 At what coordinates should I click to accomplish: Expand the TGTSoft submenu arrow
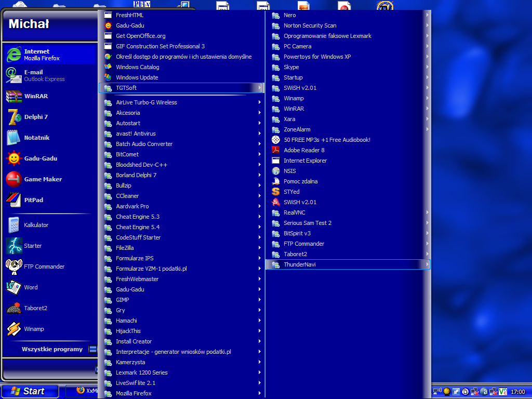tap(259, 88)
